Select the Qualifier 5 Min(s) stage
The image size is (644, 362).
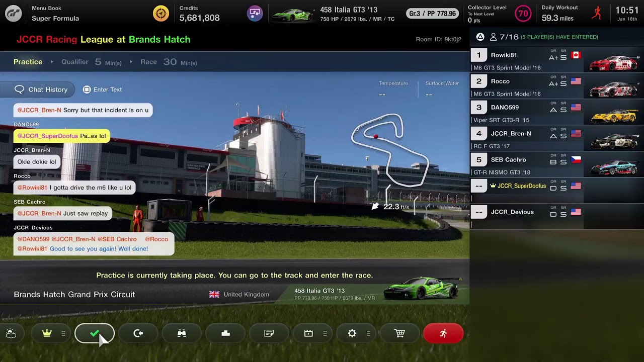(x=92, y=62)
